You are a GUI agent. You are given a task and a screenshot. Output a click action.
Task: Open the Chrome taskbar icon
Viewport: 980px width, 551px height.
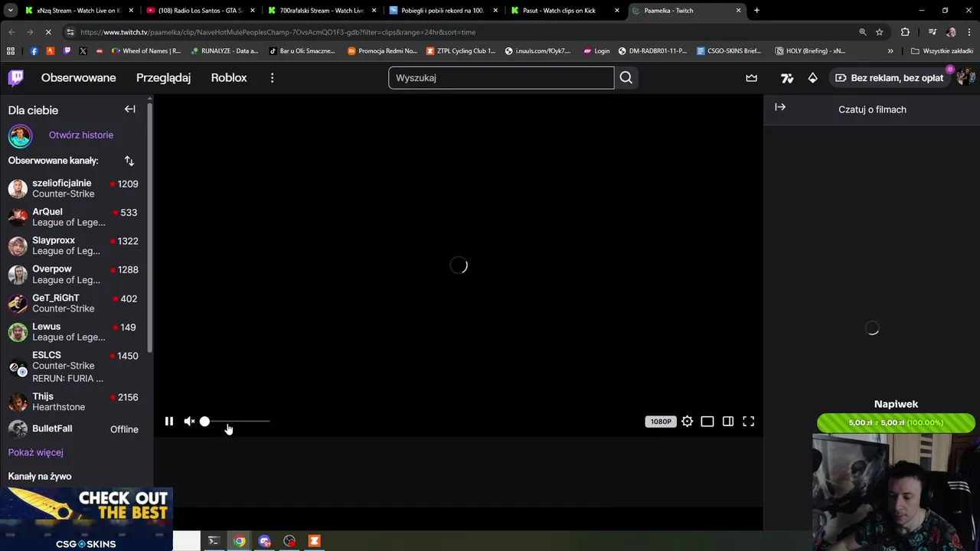pos(240,541)
